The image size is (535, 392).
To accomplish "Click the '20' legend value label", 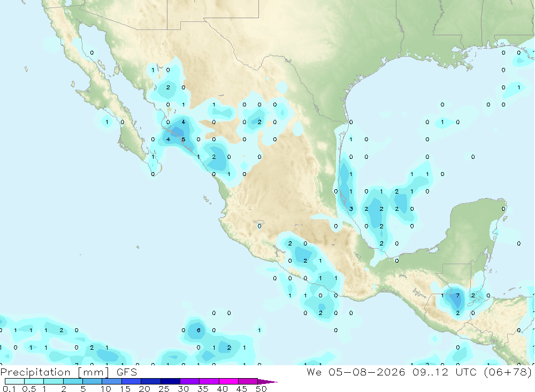I will click(x=144, y=389).
